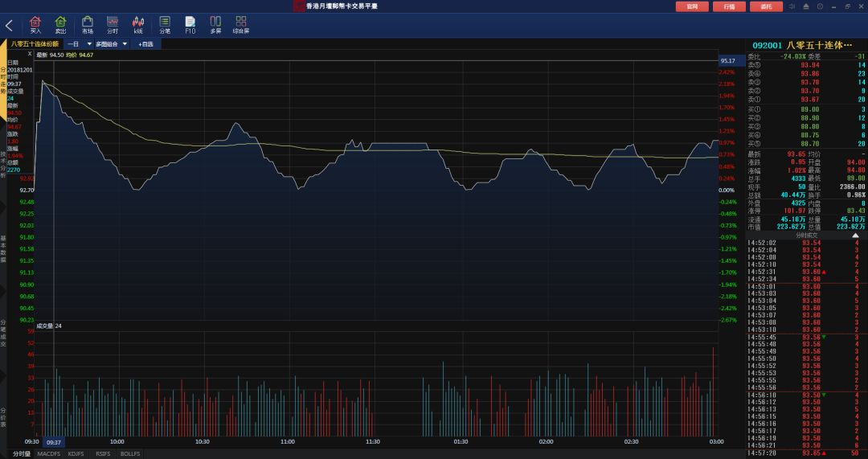Select the 分时量 indicator tab
Screen dimensions: 868x459
[x=22, y=454]
